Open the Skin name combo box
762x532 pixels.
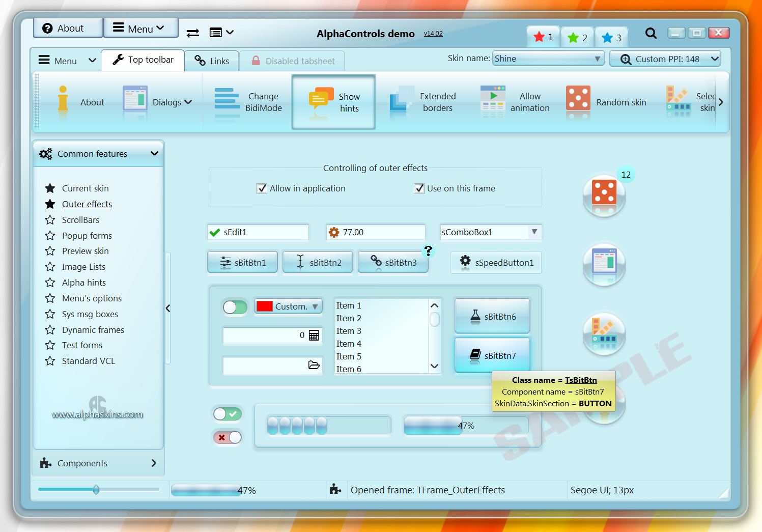tap(548, 59)
